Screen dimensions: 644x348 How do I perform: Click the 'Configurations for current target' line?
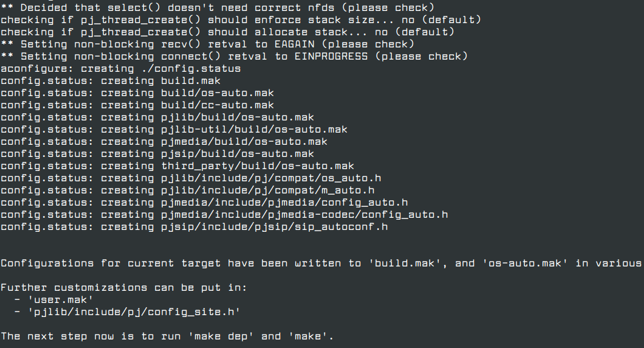coord(321,263)
